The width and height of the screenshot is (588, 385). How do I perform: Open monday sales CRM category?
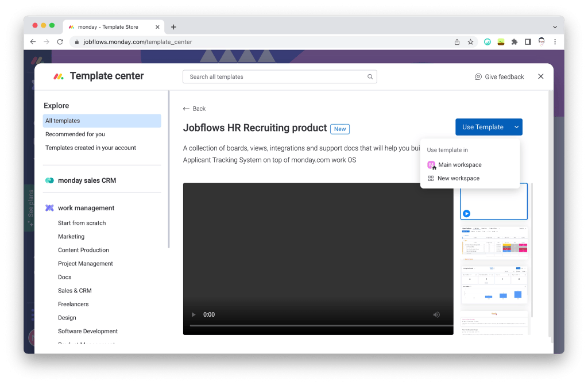point(80,180)
